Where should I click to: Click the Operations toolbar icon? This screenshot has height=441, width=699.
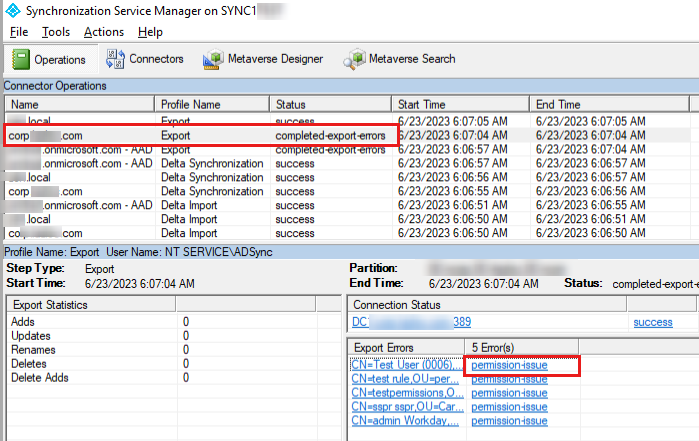[x=21, y=59]
